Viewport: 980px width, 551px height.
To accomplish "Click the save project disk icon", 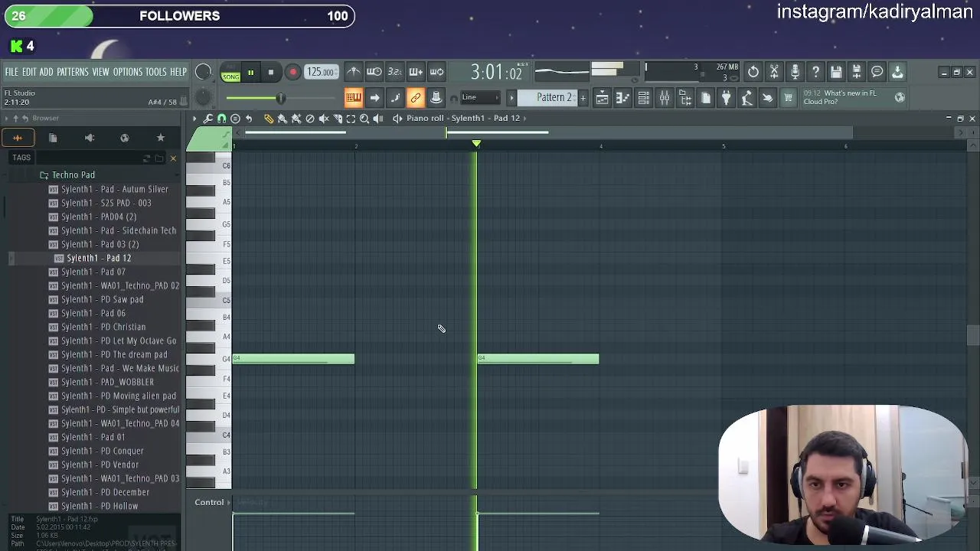I will (x=836, y=72).
